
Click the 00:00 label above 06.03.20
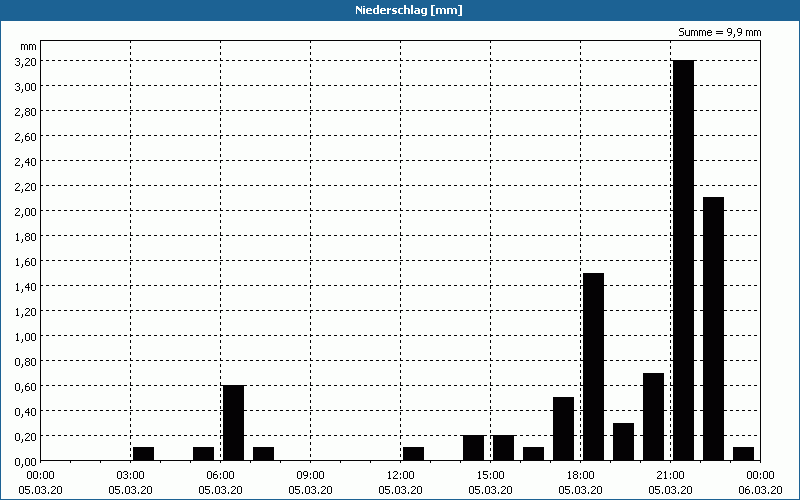coord(760,476)
